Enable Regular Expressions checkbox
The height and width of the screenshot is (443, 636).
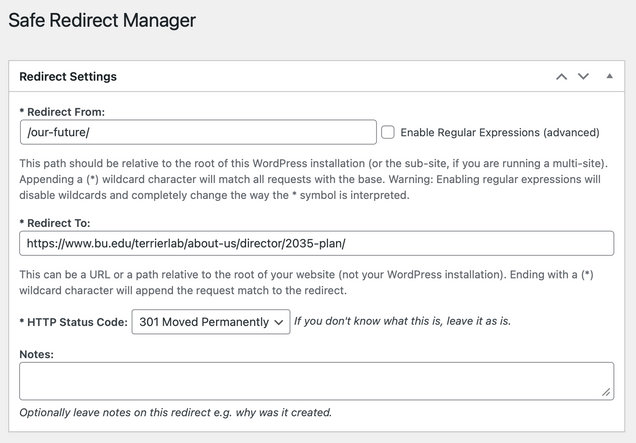click(x=388, y=132)
